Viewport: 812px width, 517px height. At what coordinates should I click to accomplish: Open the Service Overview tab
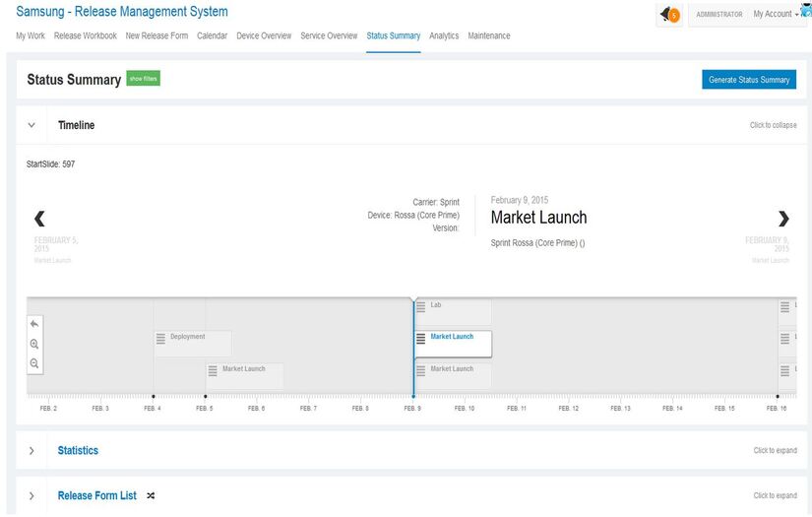pyautogui.click(x=329, y=35)
